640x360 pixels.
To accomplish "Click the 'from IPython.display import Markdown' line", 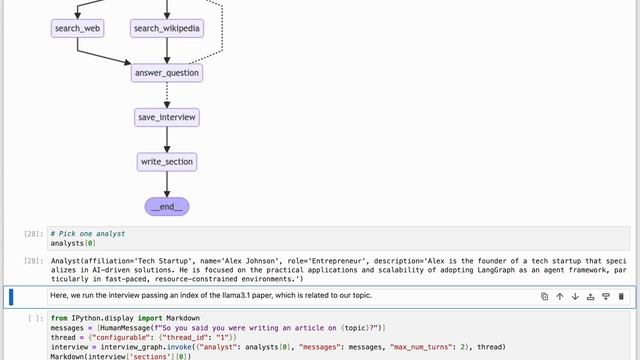I will [125, 318].
